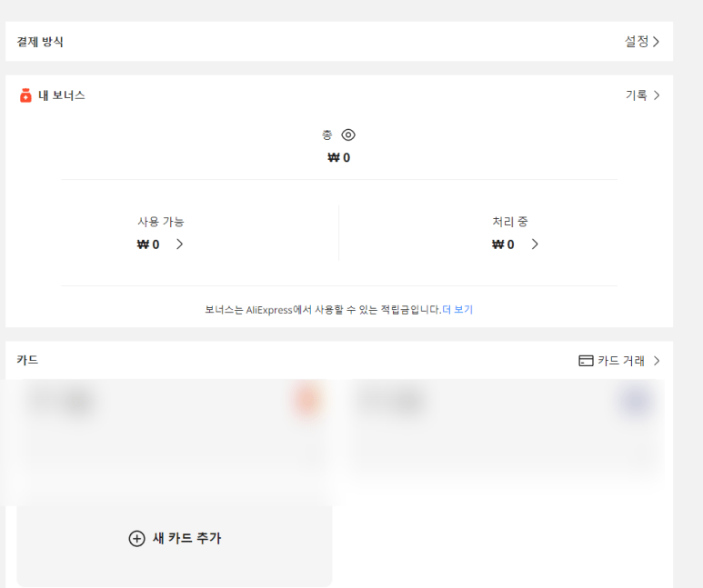Viewport: 703px width, 588px height.
Task: Open the 기록 bonus history link
Action: coord(637,95)
